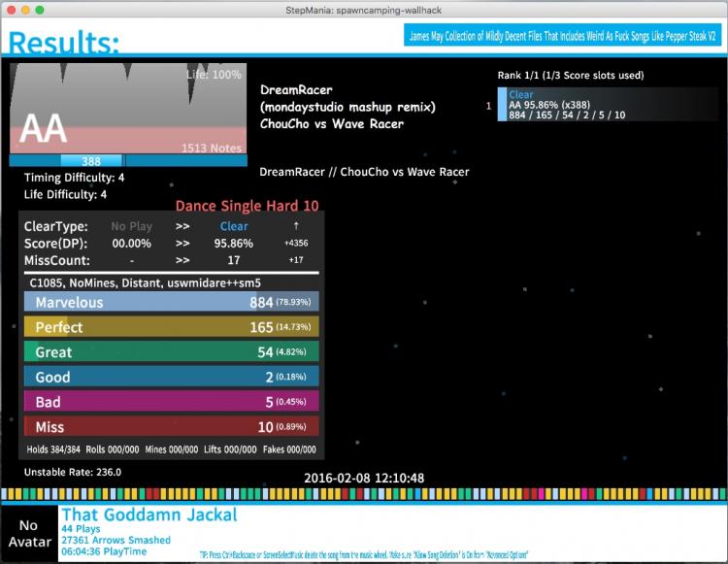Click the blue Clear cleartype value

pos(234,226)
